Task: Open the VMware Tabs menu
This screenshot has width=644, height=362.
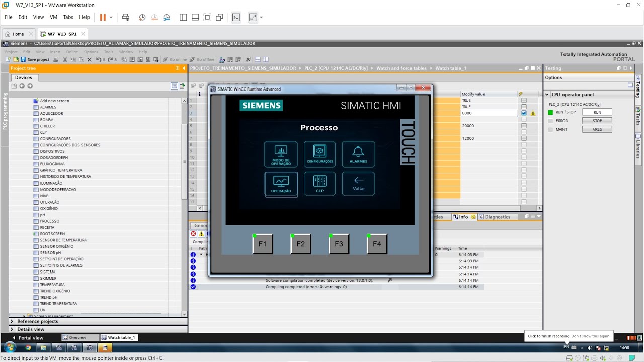Action: [x=68, y=17]
